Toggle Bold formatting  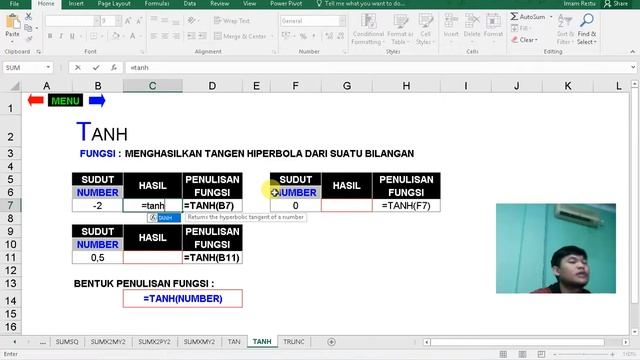50,36
